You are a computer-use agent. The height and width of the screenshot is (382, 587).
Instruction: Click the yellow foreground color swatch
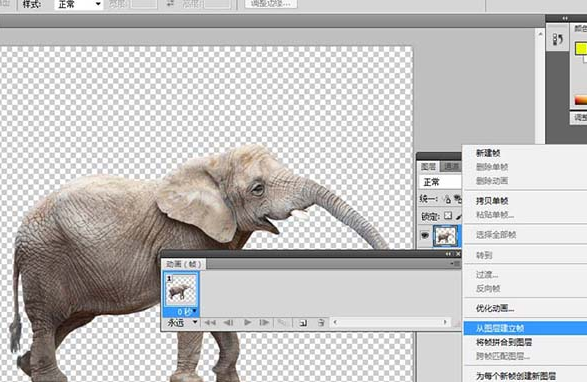pos(581,48)
